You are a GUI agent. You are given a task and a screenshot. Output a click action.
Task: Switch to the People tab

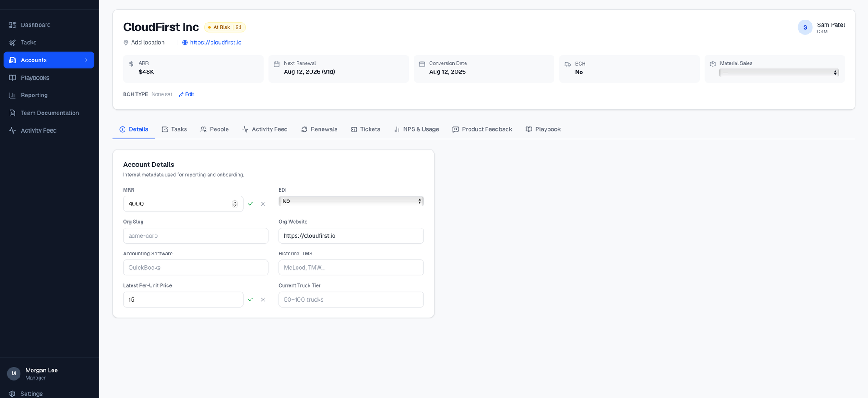(215, 129)
